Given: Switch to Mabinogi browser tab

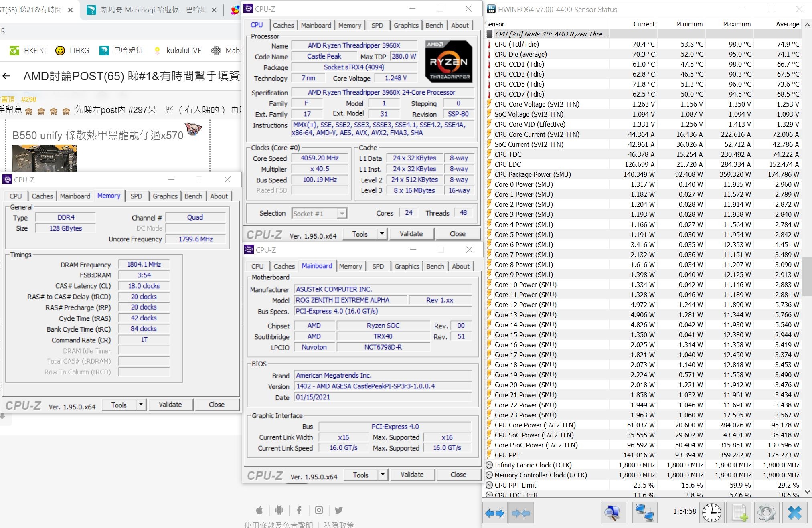Looking at the screenshot, I should (x=152, y=10).
